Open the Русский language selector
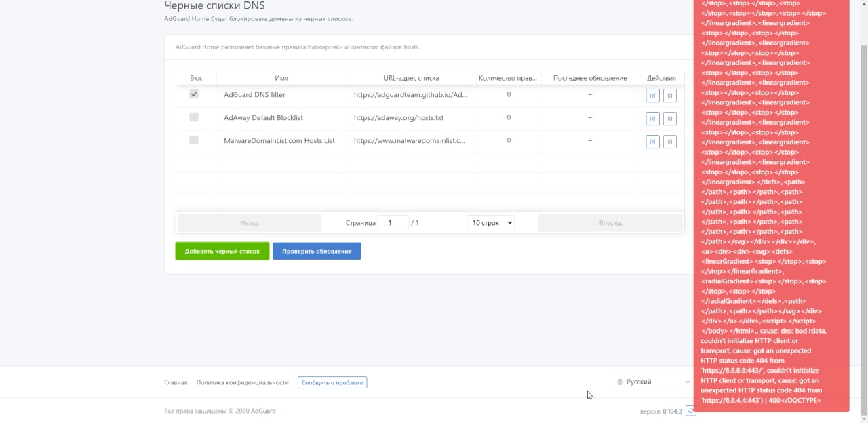868x423 pixels. 652,382
